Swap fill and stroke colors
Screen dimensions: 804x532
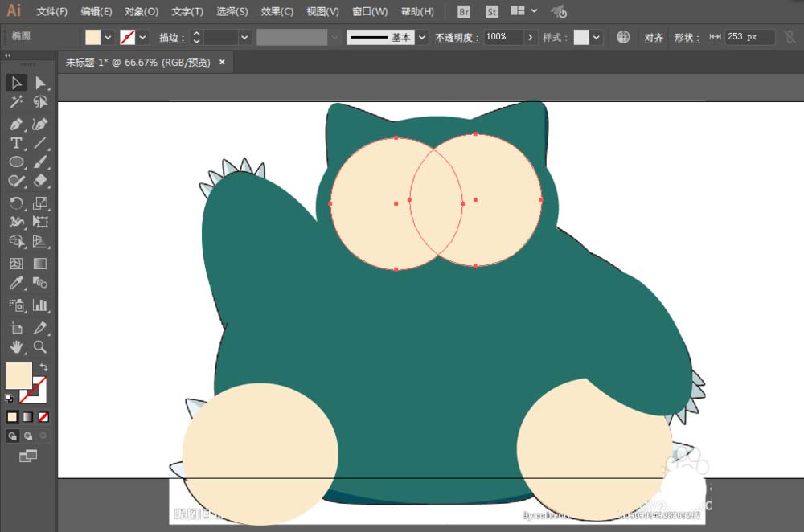click(x=43, y=367)
